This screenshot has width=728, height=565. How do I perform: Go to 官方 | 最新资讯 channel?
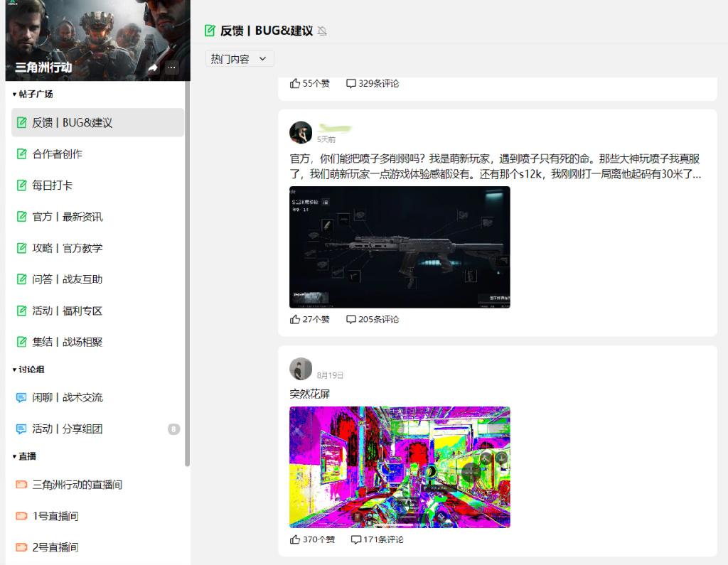point(67,217)
